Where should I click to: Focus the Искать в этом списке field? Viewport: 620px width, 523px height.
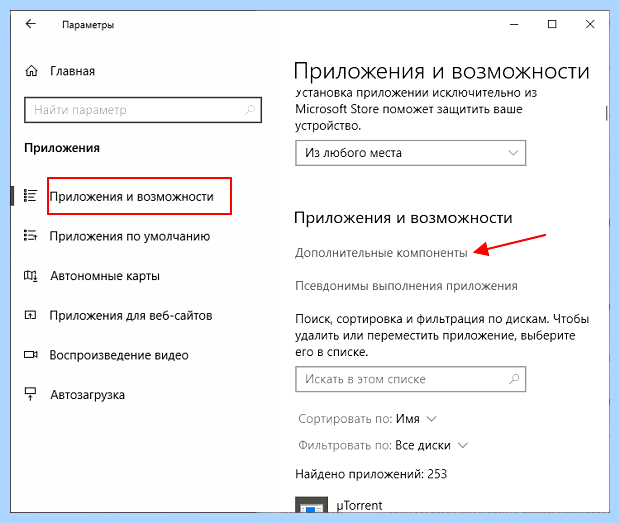[410, 379]
